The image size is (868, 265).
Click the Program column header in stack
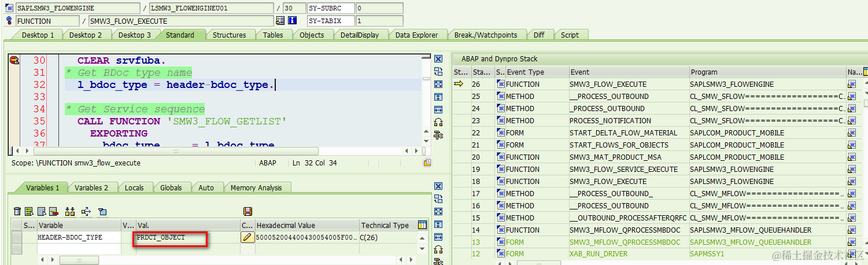(x=767, y=72)
